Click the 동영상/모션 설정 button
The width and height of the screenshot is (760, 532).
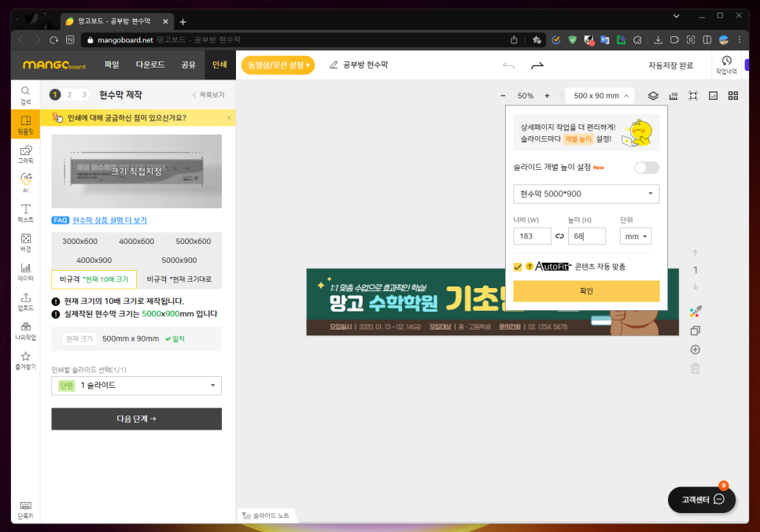point(278,65)
